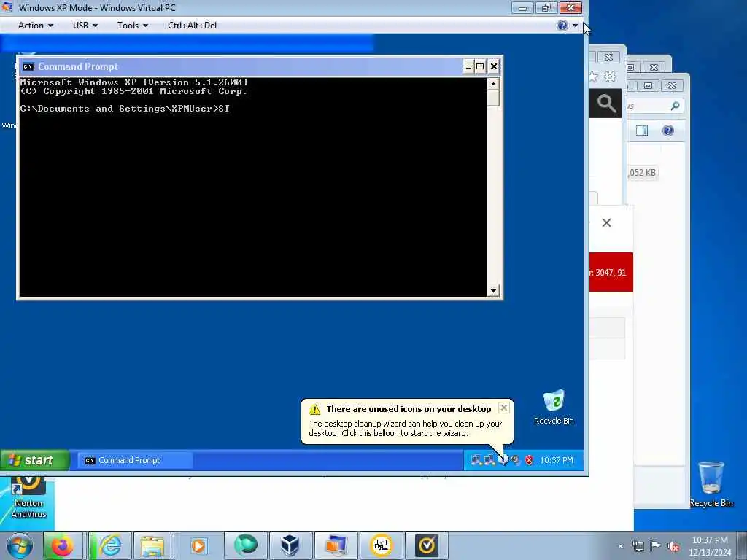Screen dimensions: 747x560
Task: Open Norton from the taskbar
Action: [426, 545]
